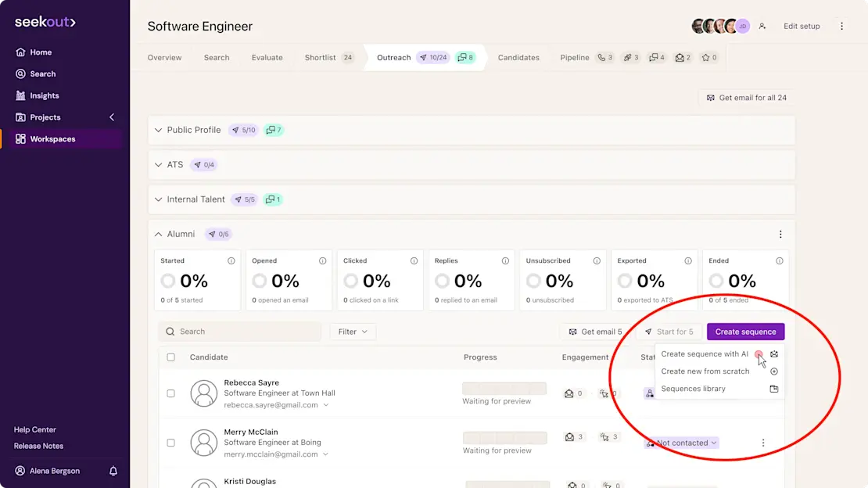Click Merry McClain's progress bar
The height and width of the screenshot is (488, 868).
[x=505, y=438]
